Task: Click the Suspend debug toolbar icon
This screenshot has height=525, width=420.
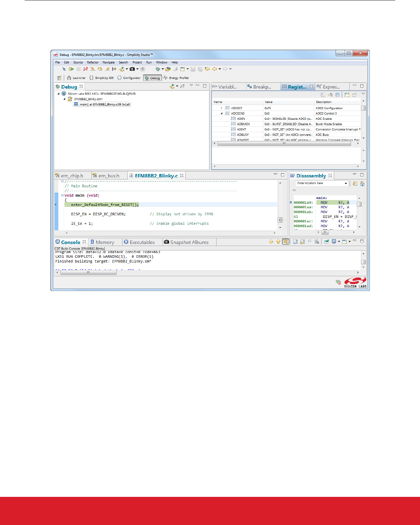Action: (79, 69)
